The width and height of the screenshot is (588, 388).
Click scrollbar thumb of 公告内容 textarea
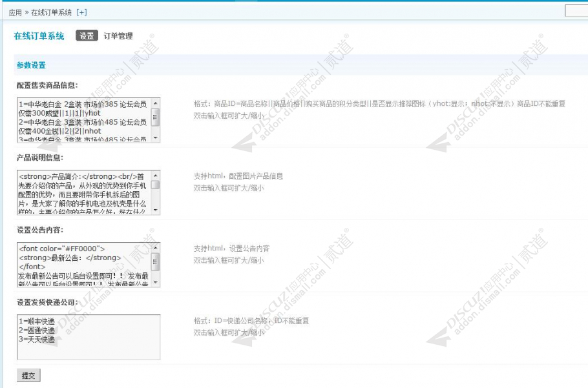tap(155, 261)
